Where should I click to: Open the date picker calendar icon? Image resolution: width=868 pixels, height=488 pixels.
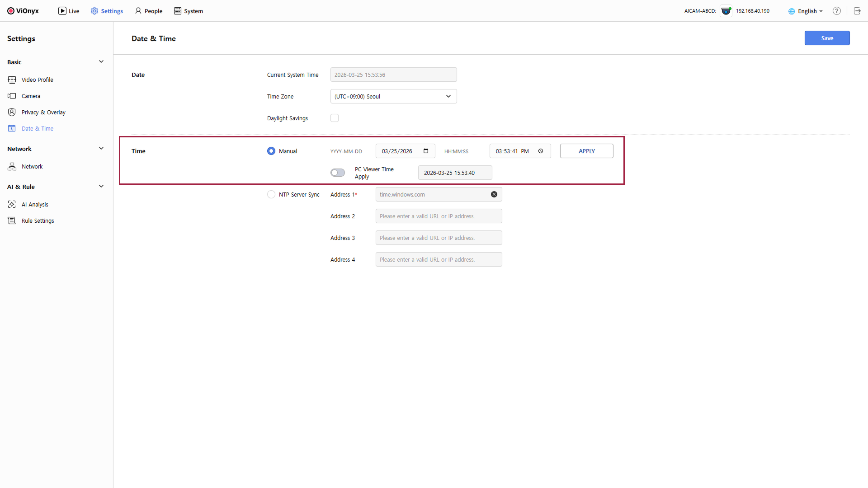click(x=426, y=151)
